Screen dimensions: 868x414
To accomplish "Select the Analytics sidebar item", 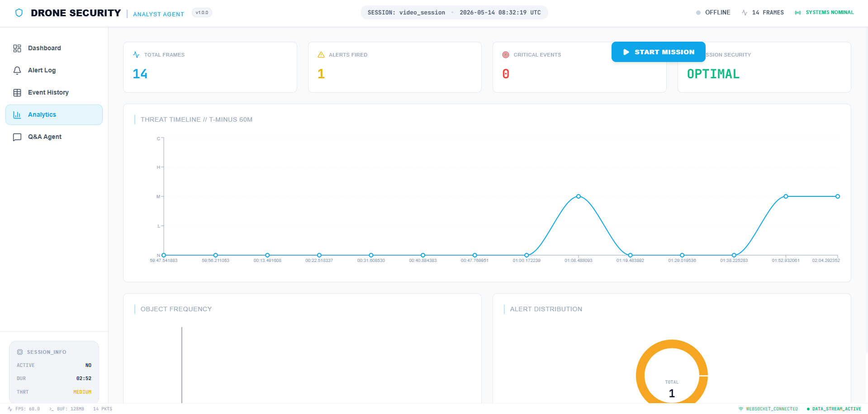I will (x=54, y=114).
